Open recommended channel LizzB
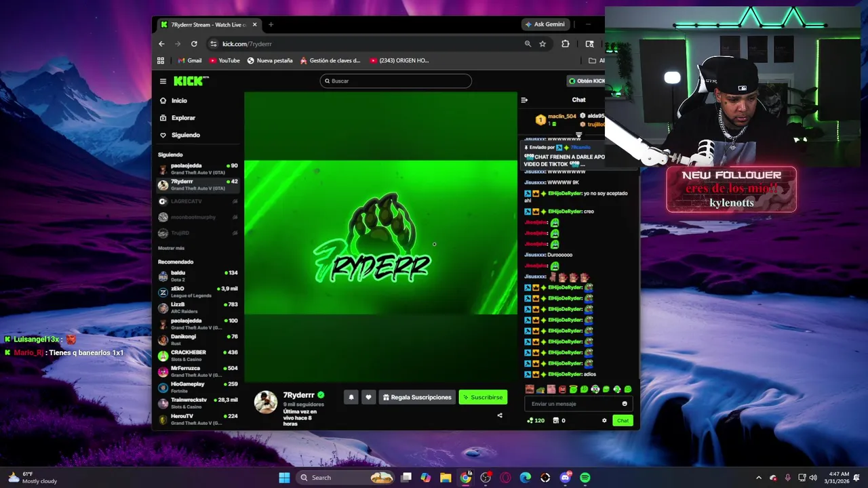The width and height of the screenshot is (868, 488). (x=198, y=308)
